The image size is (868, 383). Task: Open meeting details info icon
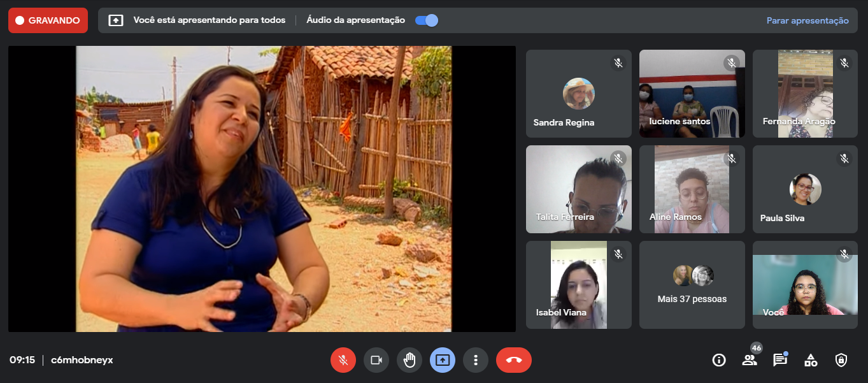click(719, 360)
